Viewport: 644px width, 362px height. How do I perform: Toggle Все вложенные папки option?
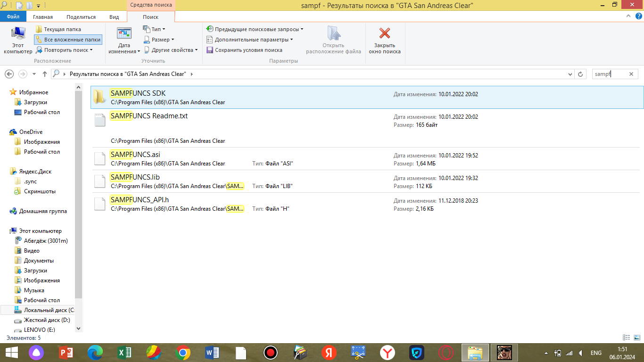point(68,40)
